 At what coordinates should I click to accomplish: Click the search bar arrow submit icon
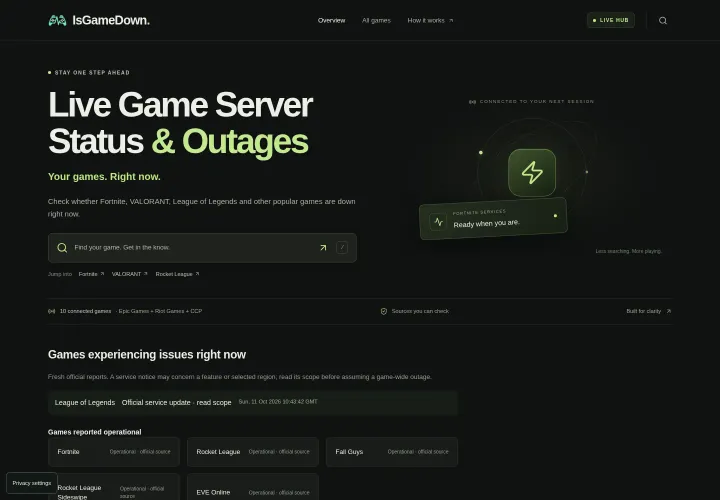[x=323, y=247]
